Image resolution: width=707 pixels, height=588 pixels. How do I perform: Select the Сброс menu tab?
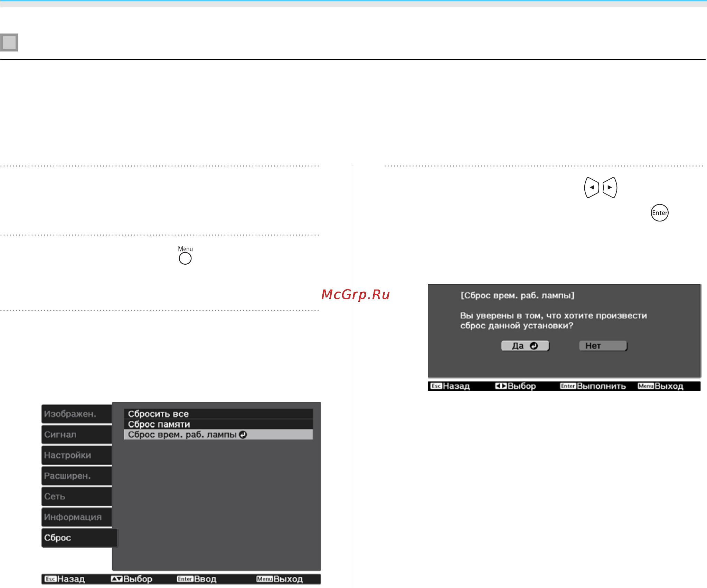click(79, 538)
